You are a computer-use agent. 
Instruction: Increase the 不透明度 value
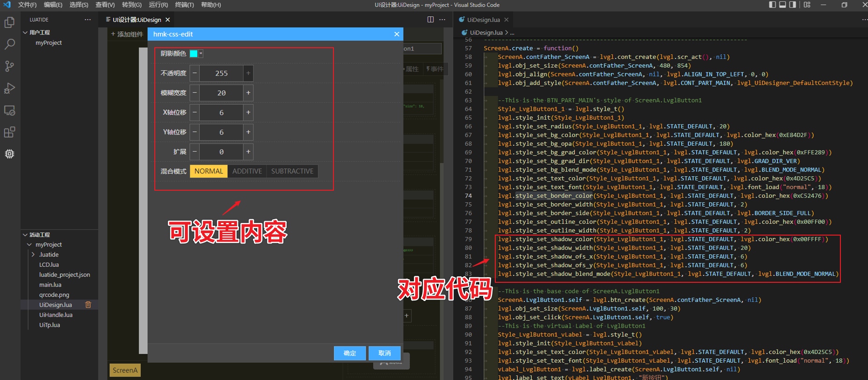pyautogui.click(x=248, y=73)
